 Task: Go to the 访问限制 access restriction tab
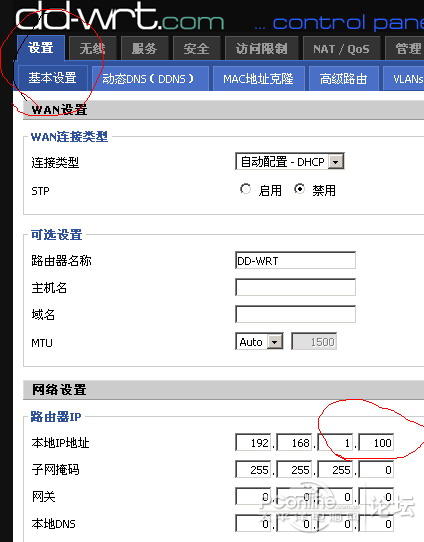tap(262, 48)
